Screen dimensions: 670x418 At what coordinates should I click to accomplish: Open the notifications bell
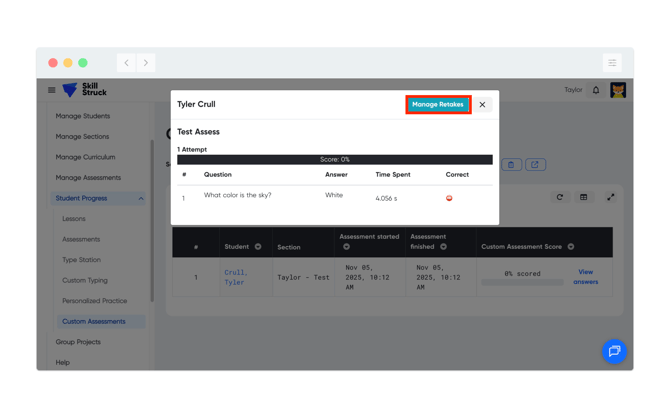tap(596, 90)
